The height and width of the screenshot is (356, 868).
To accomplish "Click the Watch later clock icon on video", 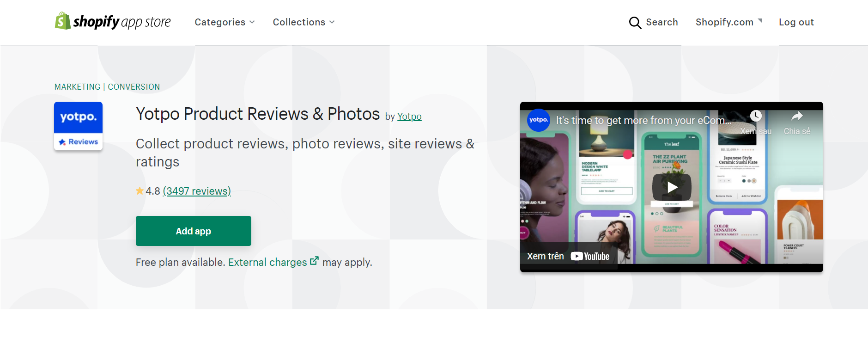I will click(x=756, y=116).
